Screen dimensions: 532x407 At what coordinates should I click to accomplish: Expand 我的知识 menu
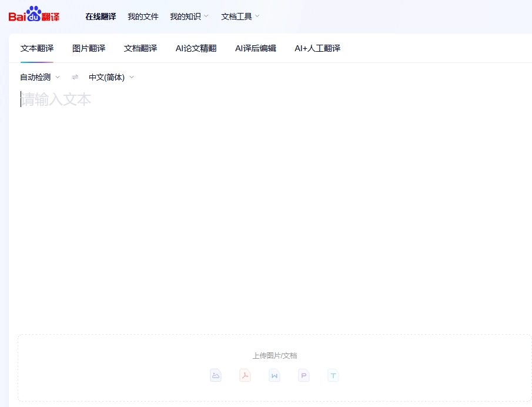(189, 16)
